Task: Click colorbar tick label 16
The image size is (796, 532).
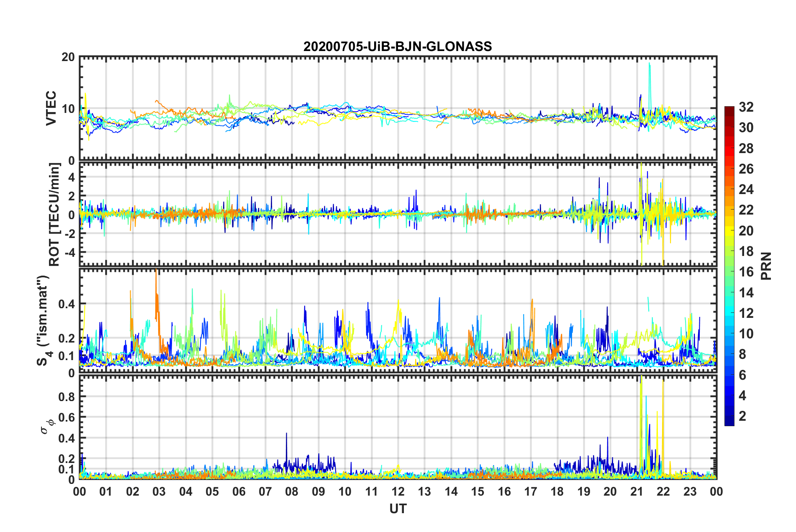Action: coord(746,272)
